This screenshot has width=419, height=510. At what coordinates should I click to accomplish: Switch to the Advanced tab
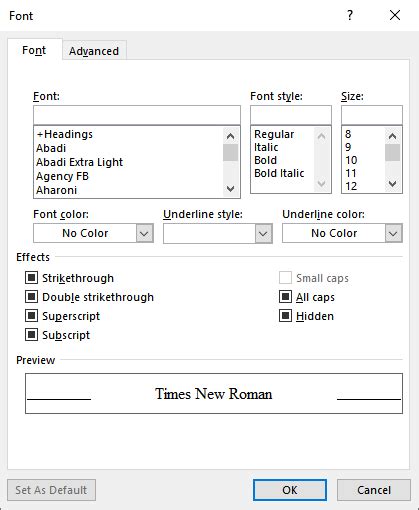point(94,51)
